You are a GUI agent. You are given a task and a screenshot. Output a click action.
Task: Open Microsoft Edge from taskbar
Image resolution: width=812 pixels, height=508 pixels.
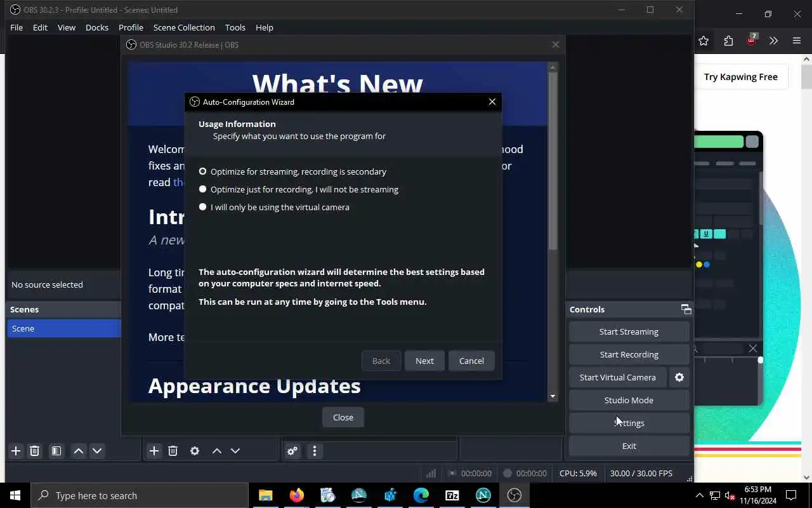(421, 495)
